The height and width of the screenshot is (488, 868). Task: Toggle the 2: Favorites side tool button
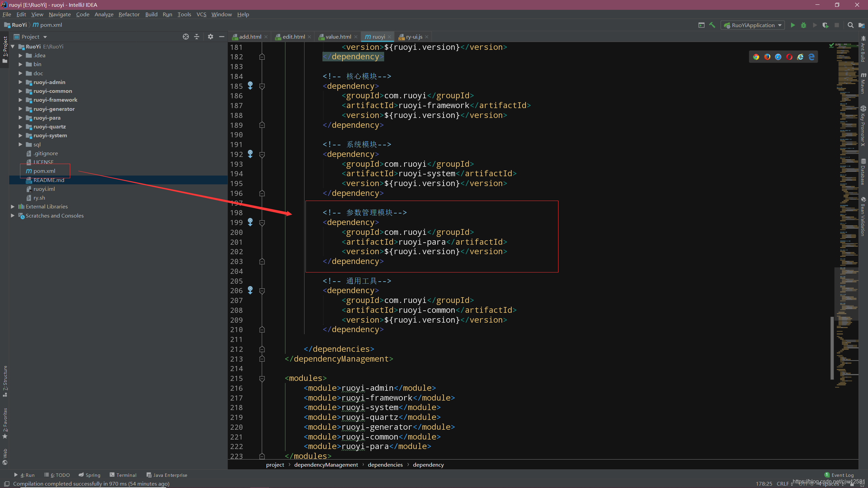coord(5,424)
